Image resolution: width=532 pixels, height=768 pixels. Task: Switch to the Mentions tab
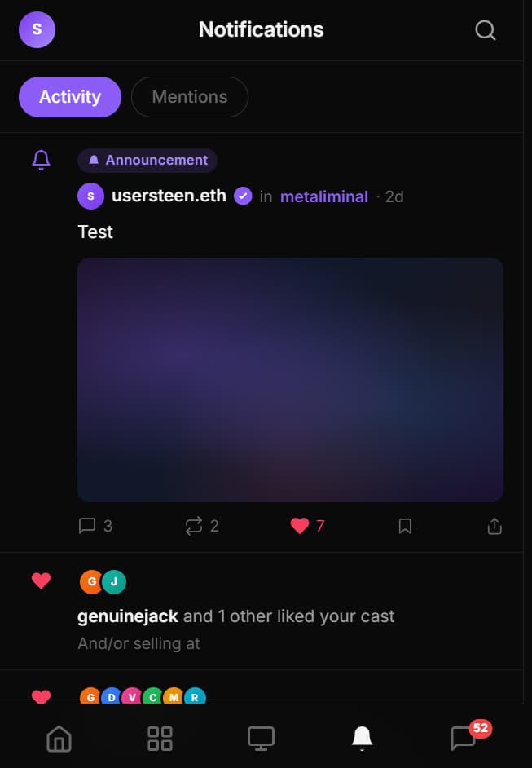(x=189, y=96)
